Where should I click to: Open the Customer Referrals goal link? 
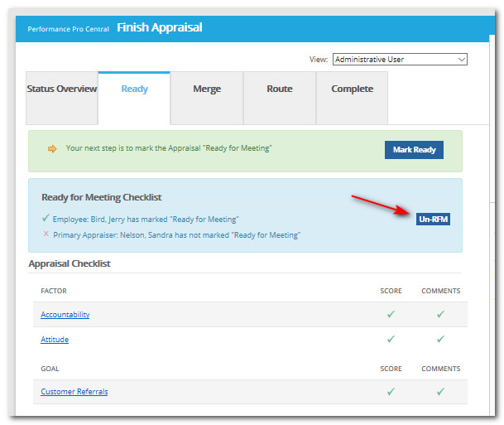(74, 392)
